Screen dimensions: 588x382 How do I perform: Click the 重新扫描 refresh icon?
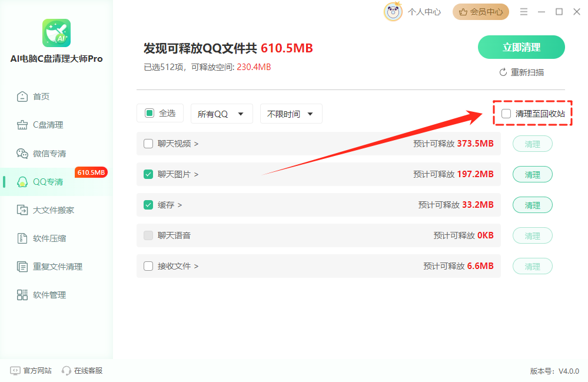(x=503, y=72)
